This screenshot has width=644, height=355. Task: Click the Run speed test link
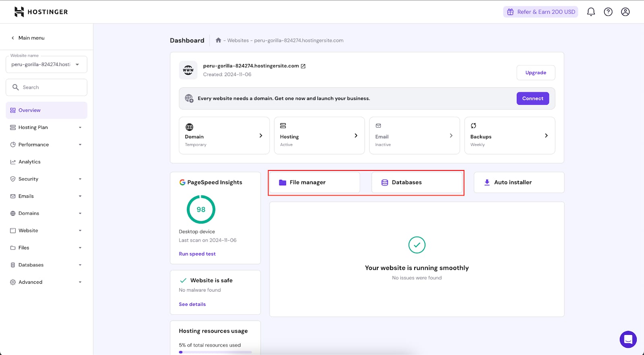[197, 254]
